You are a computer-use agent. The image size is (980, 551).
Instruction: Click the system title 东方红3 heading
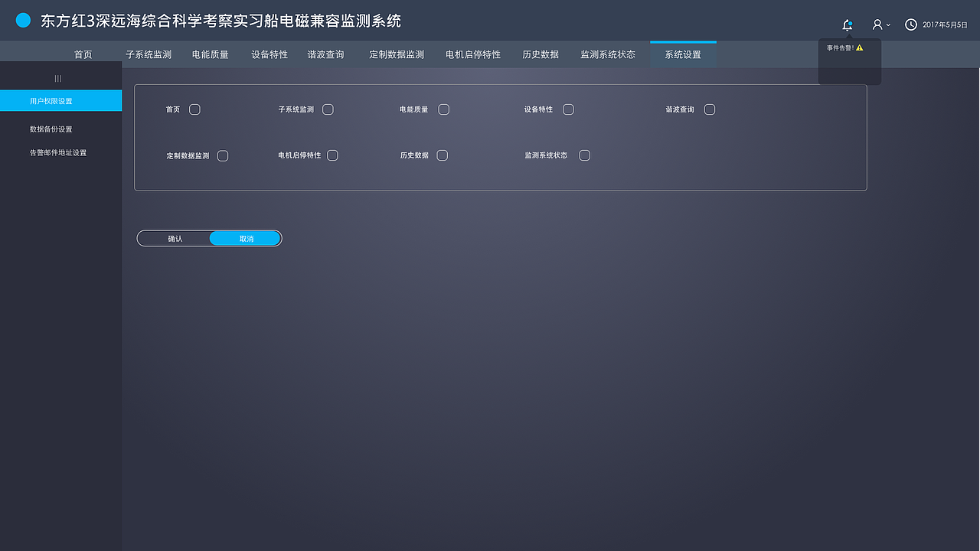[220, 21]
